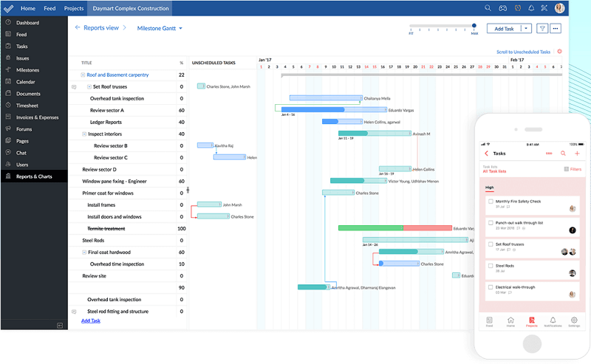Click the Steel Rods Gantt bar
Viewport: 591px width, 364px height.
[415, 240]
